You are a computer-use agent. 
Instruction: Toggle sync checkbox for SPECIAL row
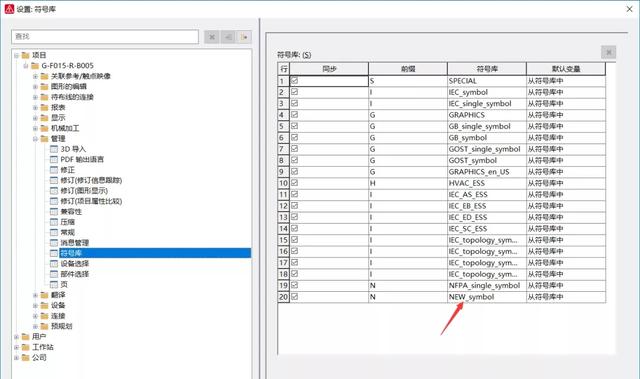[294, 81]
